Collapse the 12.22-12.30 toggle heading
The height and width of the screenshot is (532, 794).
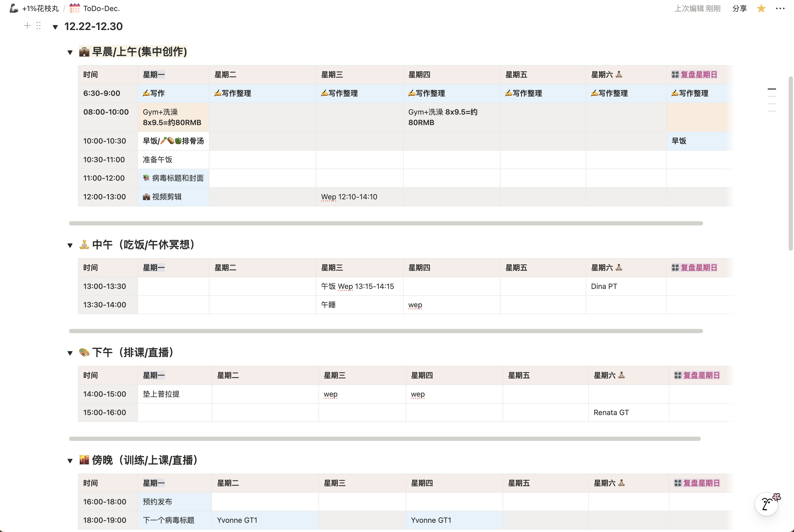click(x=55, y=27)
